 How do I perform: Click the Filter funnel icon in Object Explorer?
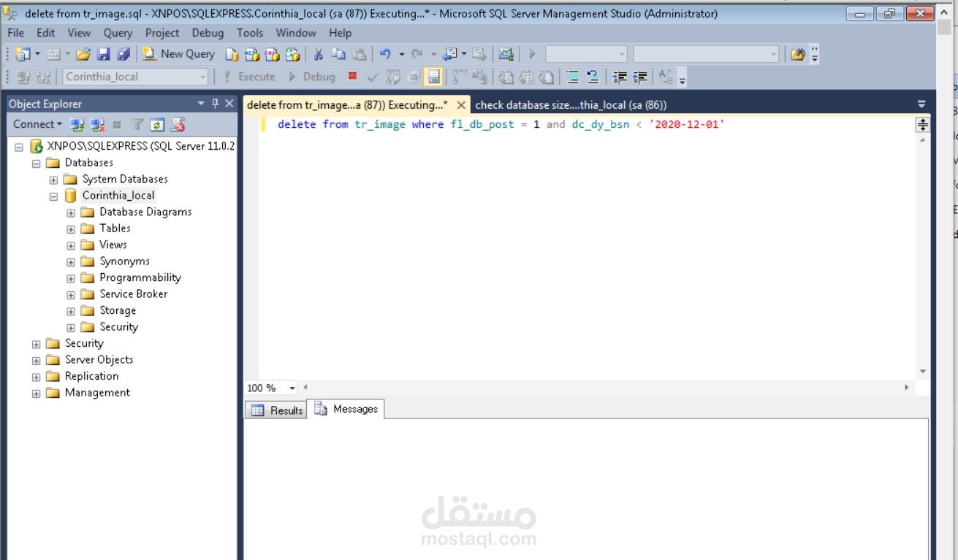pyautogui.click(x=137, y=125)
